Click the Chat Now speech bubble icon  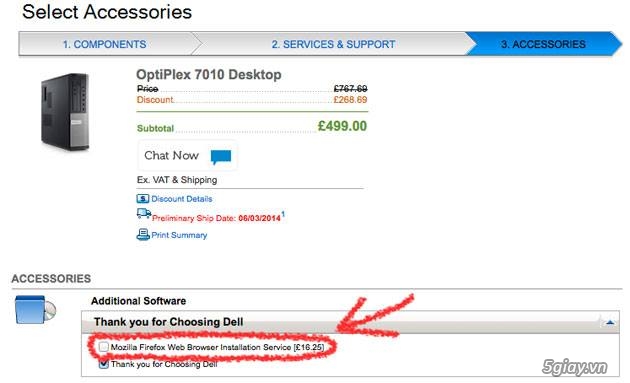pos(221,156)
